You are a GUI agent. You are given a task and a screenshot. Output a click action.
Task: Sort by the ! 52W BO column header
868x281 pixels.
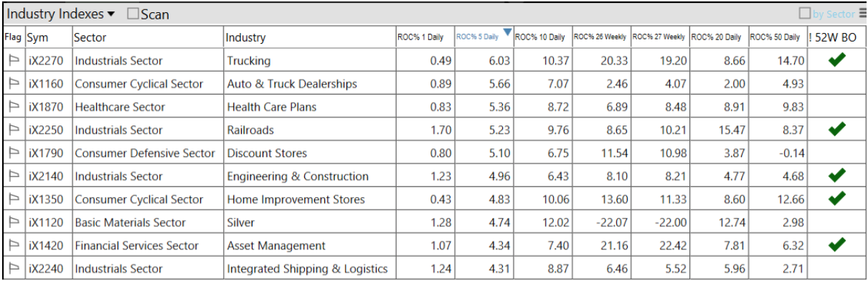tap(834, 37)
